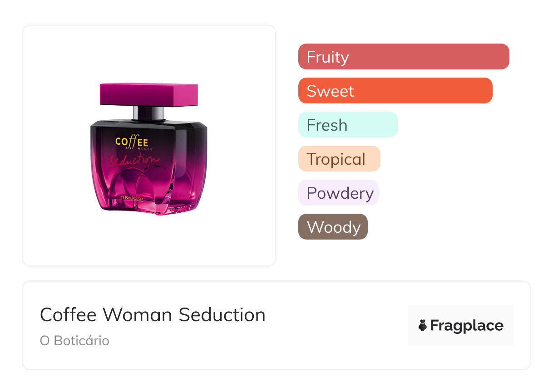Image resolution: width=553 pixels, height=392 pixels.
Task: Pick the Powdery accord tag
Action: [338, 193]
